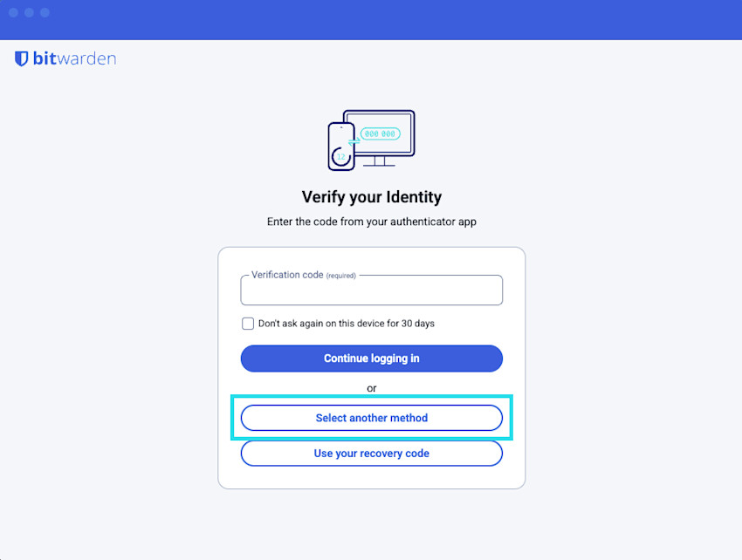Choose Select another method
Screen dimensions: 742x560
tap(371, 418)
